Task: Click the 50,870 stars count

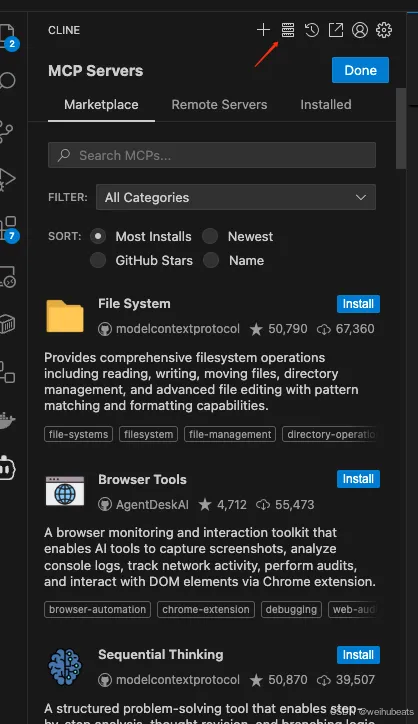Action: point(288,680)
